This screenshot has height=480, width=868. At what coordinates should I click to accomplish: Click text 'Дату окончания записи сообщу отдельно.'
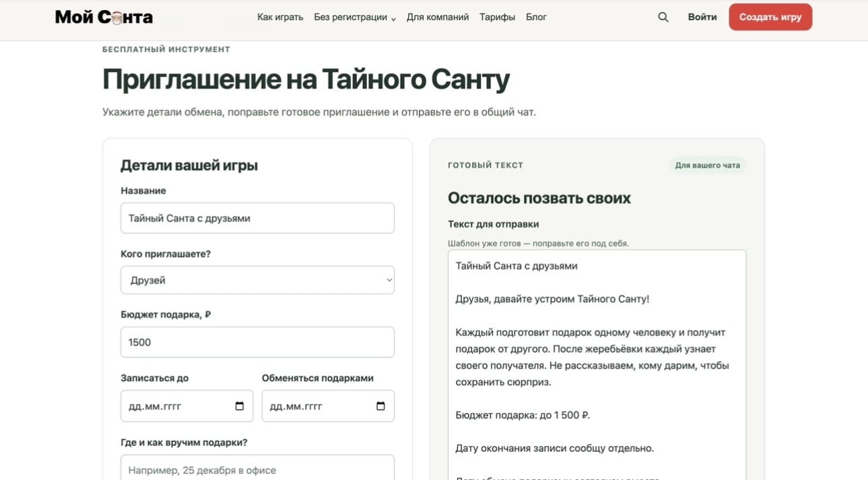point(555,448)
